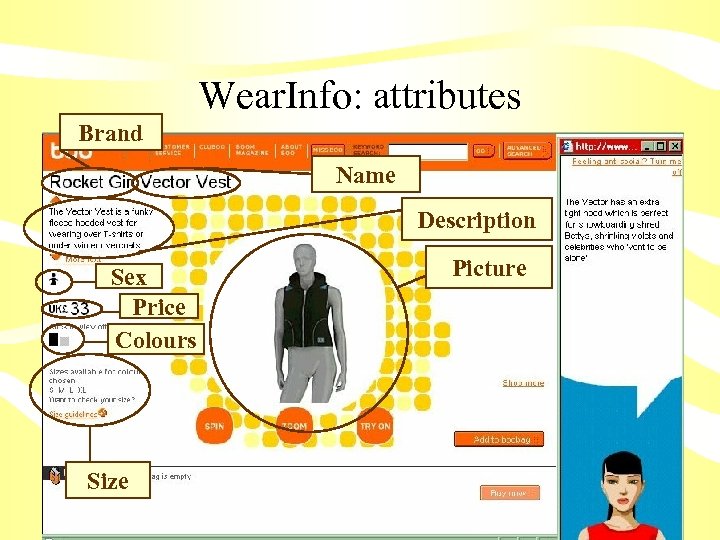This screenshot has width=720, height=540.
Task: Click the boo logo in the header
Action: pyautogui.click(x=71, y=151)
